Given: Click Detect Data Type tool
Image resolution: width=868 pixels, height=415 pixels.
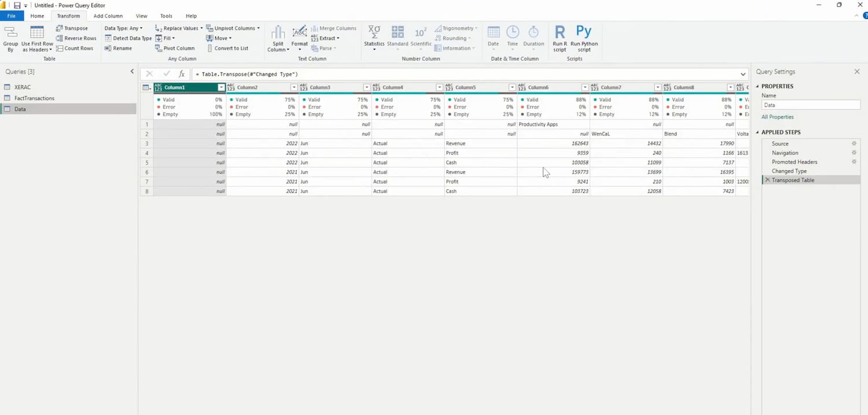Looking at the screenshot, I should (x=128, y=38).
